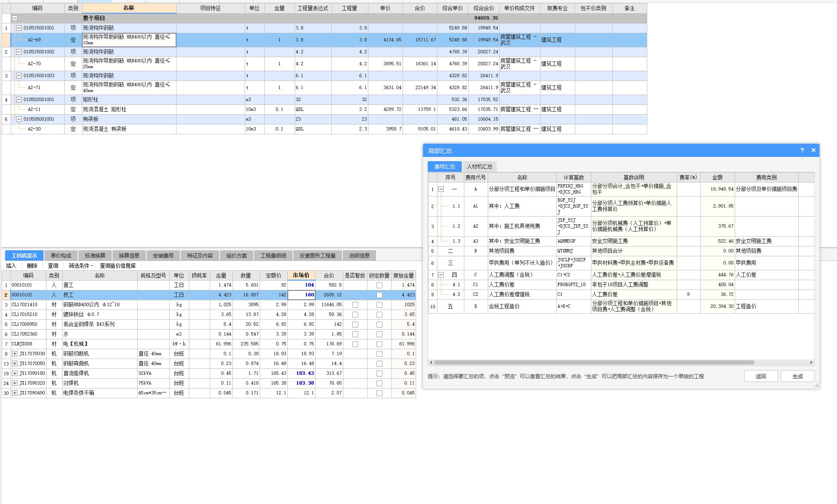
Task: Toggle 是否暂估 for 水 row
Action: point(355,334)
